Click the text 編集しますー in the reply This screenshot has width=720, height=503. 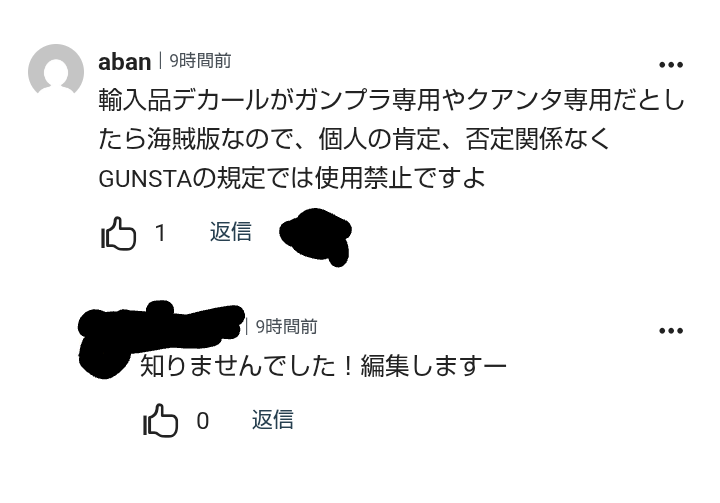coord(433,366)
